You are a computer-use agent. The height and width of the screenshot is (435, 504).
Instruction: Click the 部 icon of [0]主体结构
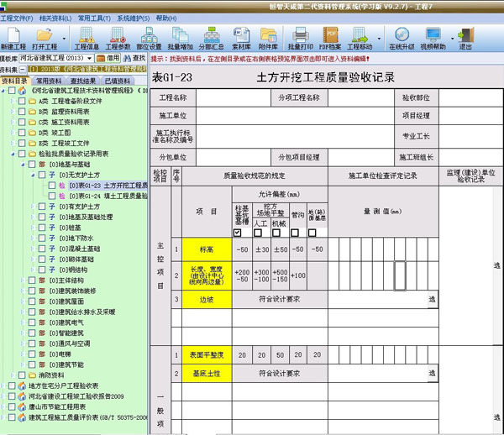pos(42,280)
